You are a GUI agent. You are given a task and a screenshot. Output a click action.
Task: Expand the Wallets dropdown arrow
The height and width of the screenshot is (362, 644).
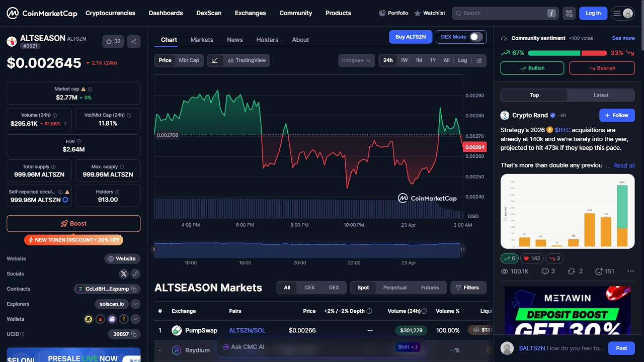point(135,319)
